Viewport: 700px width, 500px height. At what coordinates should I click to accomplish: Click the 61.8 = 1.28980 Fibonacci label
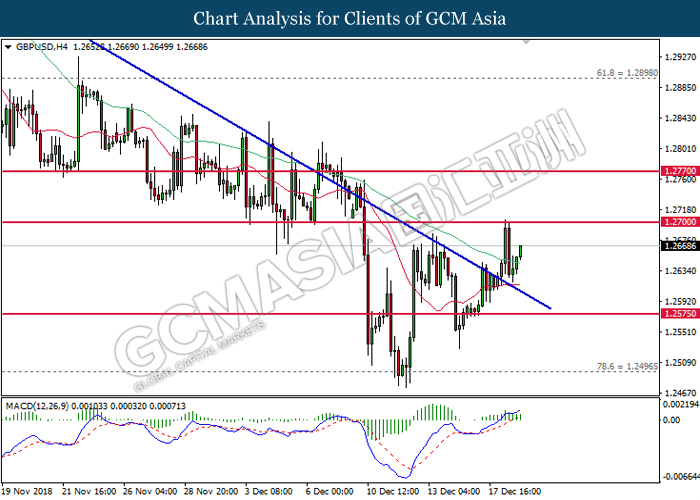coord(627,72)
